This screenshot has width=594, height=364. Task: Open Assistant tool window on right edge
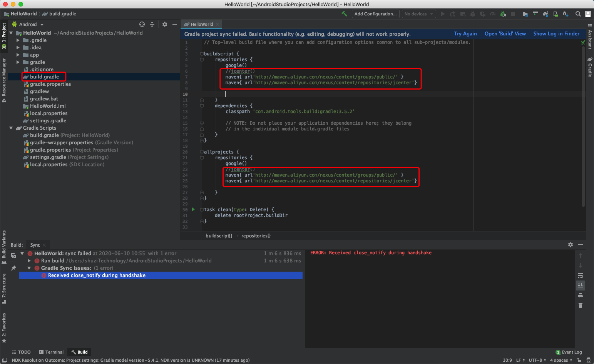pos(590,37)
